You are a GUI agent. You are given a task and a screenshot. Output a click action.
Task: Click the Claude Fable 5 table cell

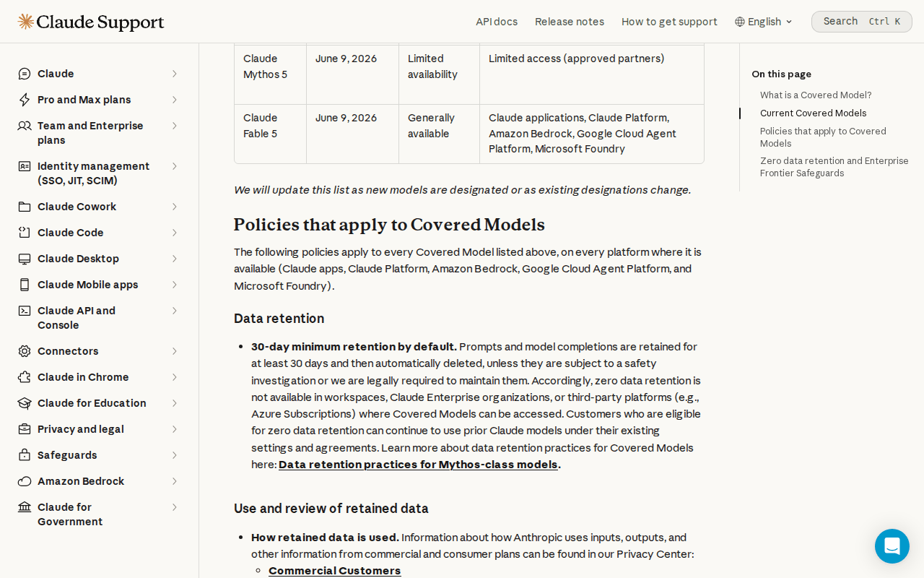pyautogui.click(x=270, y=134)
